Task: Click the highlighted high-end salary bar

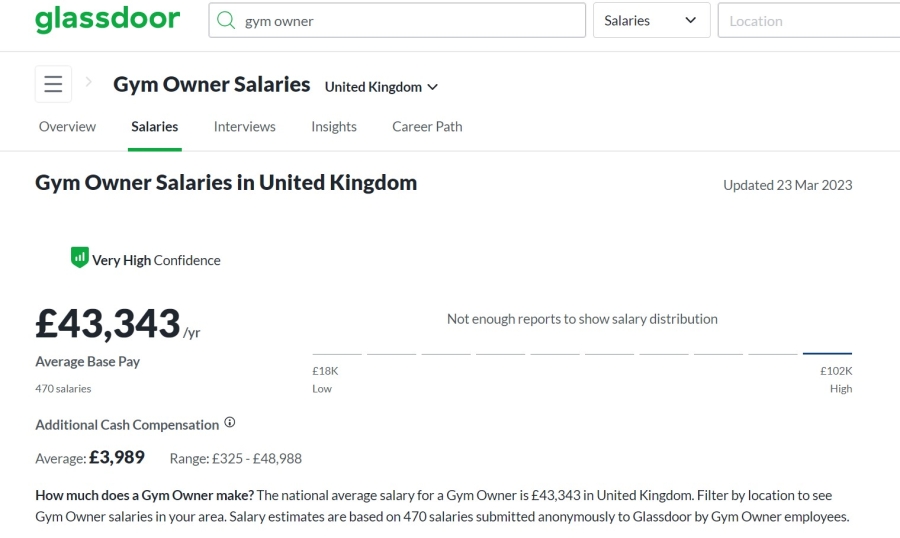Action: 827,353
